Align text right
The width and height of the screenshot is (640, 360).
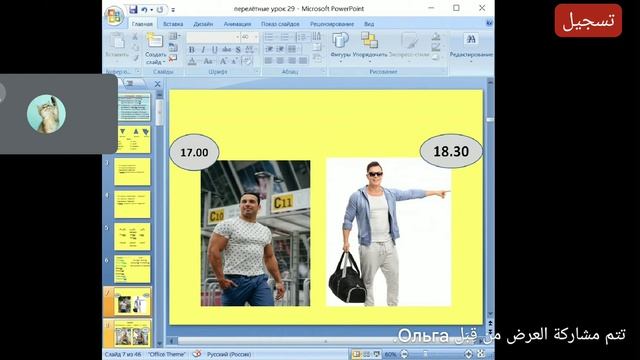click(x=291, y=61)
